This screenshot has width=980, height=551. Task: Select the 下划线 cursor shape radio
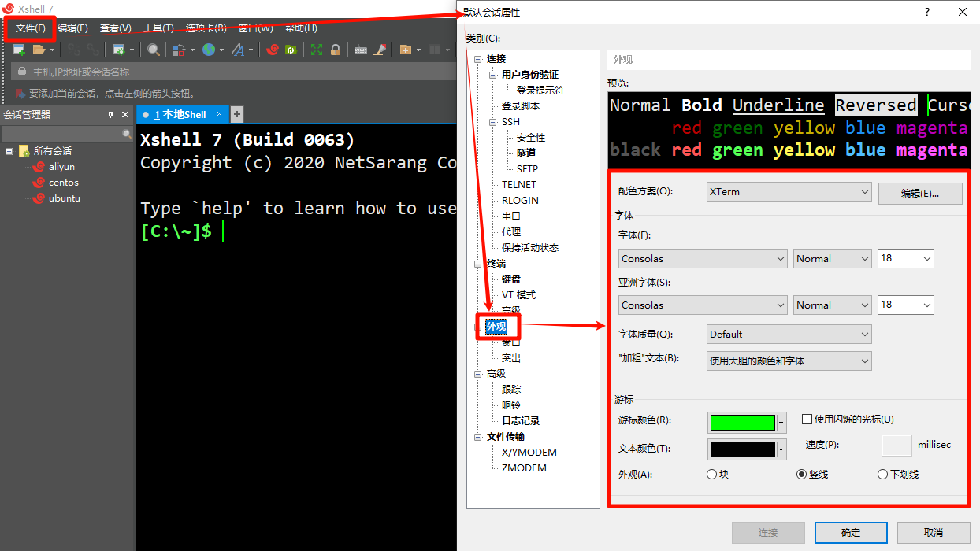pos(882,475)
